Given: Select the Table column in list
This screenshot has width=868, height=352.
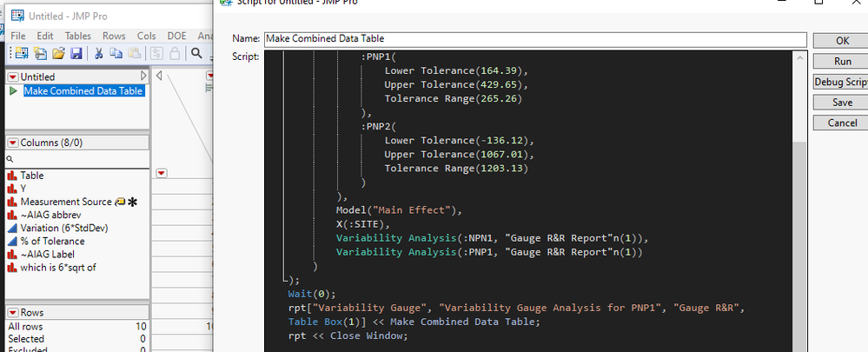Looking at the screenshot, I should tap(32, 176).
